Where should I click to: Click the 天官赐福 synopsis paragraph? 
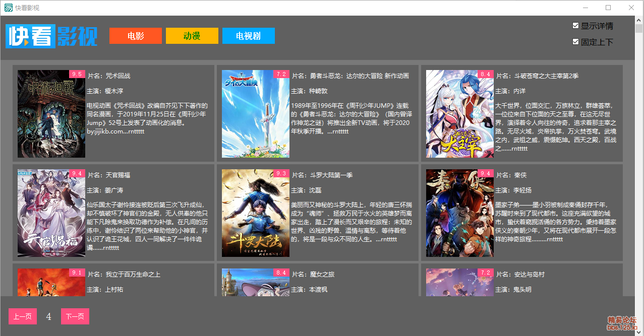(147, 226)
